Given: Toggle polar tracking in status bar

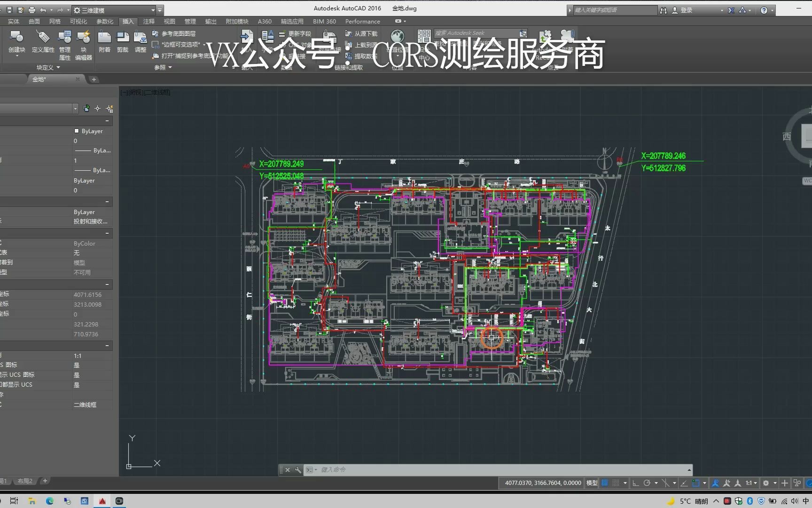Looking at the screenshot, I should (x=647, y=483).
